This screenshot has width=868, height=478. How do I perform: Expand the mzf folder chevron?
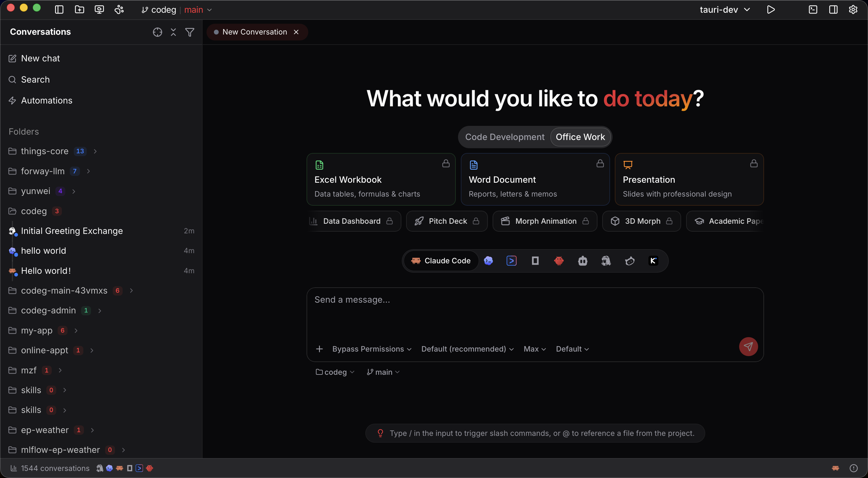pyautogui.click(x=60, y=371)
